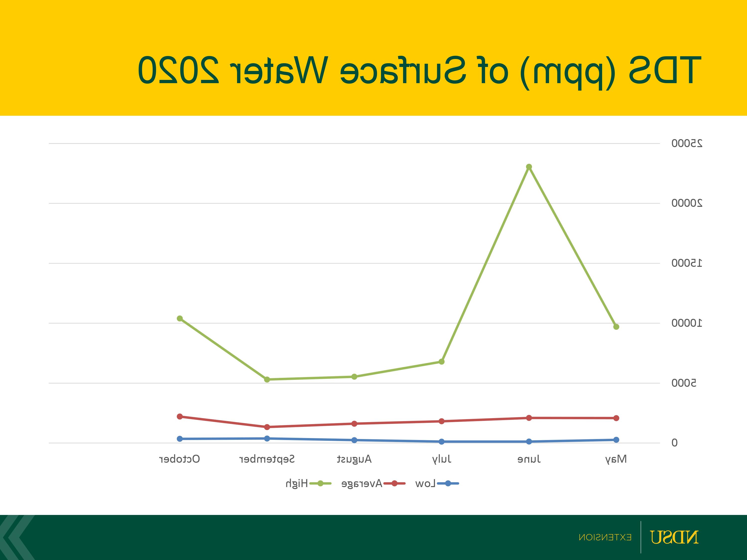Click the 25000 axis value
The width and height of the screenshot is (747, 560).
pos(687,143)
